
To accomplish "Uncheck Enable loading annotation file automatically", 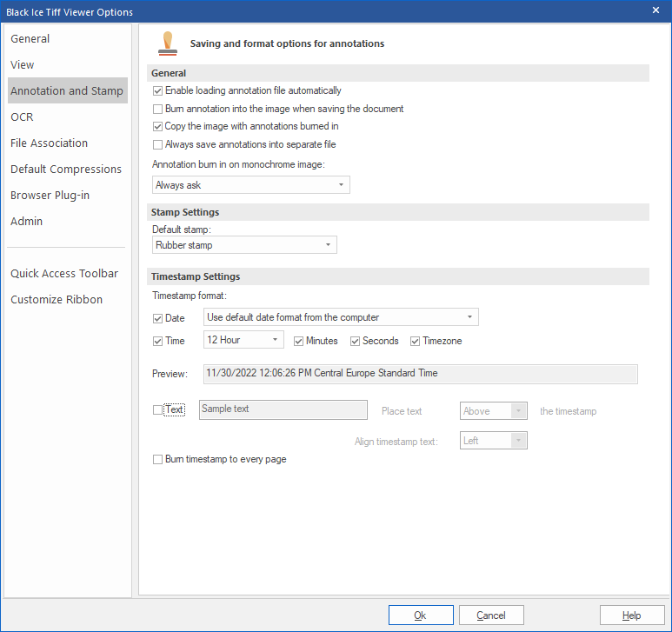I will [x=158, y=90].
